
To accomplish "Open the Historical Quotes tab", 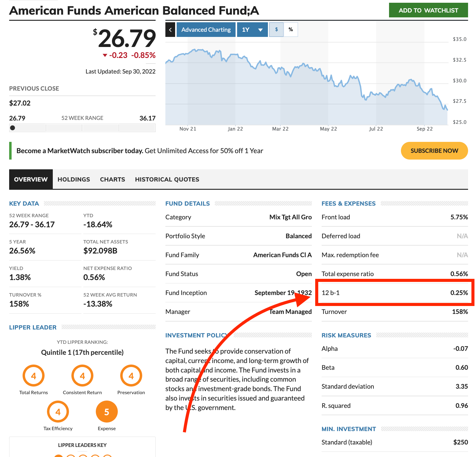I will pyautogui.click(x=167, y=179).
